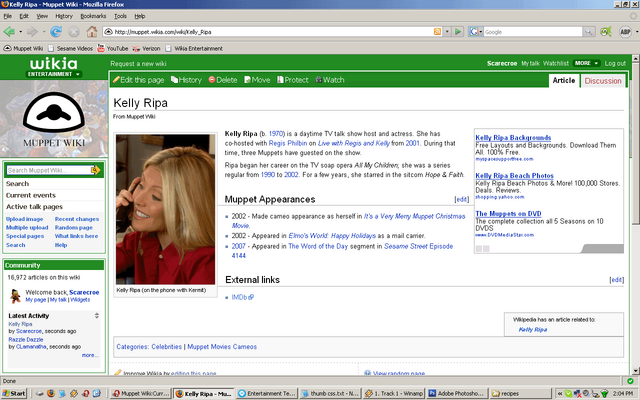Toggle the Latest Activity expander arrows
The height and width of the screenshot is (400, 640).
click(97, 316)
